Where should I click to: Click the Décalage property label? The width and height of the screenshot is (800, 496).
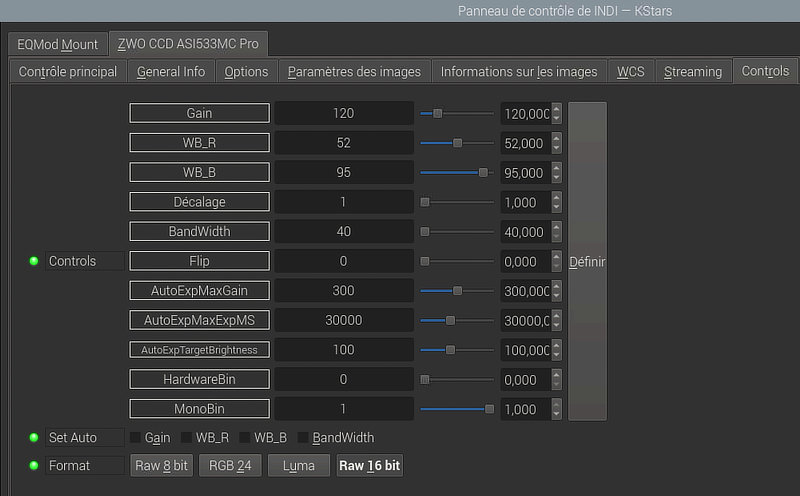(x=199, y=202)
